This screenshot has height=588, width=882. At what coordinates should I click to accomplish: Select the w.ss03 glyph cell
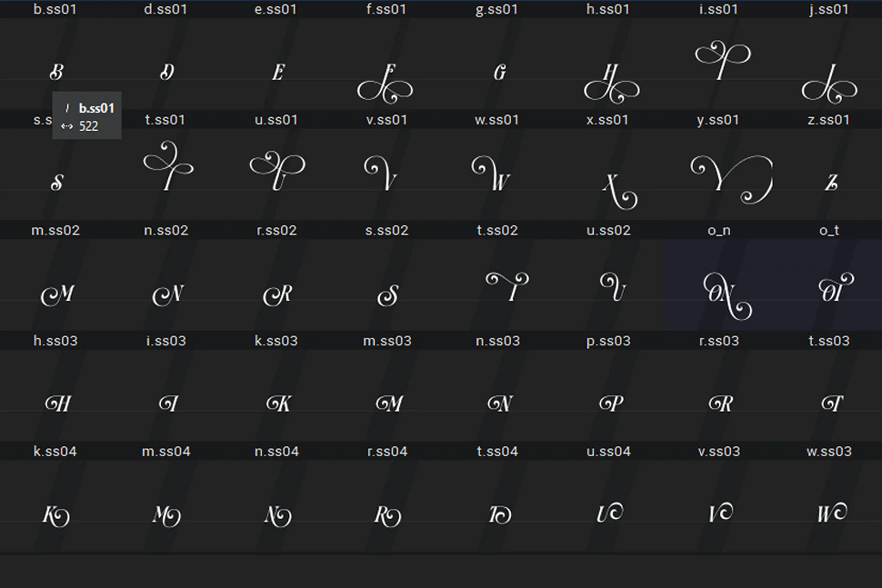[832, 513]
